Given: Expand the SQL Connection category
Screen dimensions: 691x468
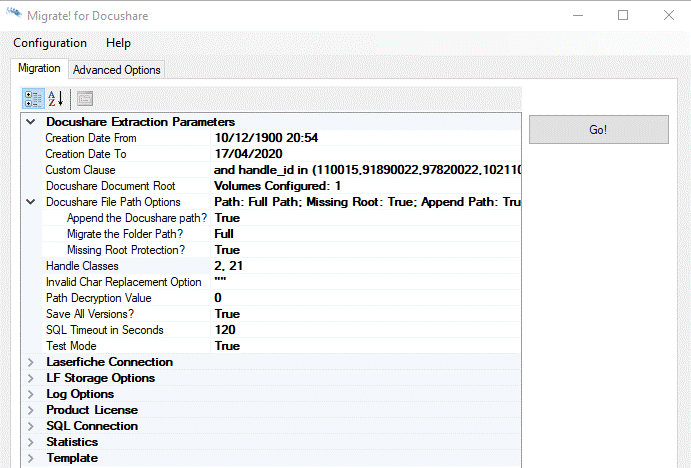Looking at the screenshot, I should 30,426.
